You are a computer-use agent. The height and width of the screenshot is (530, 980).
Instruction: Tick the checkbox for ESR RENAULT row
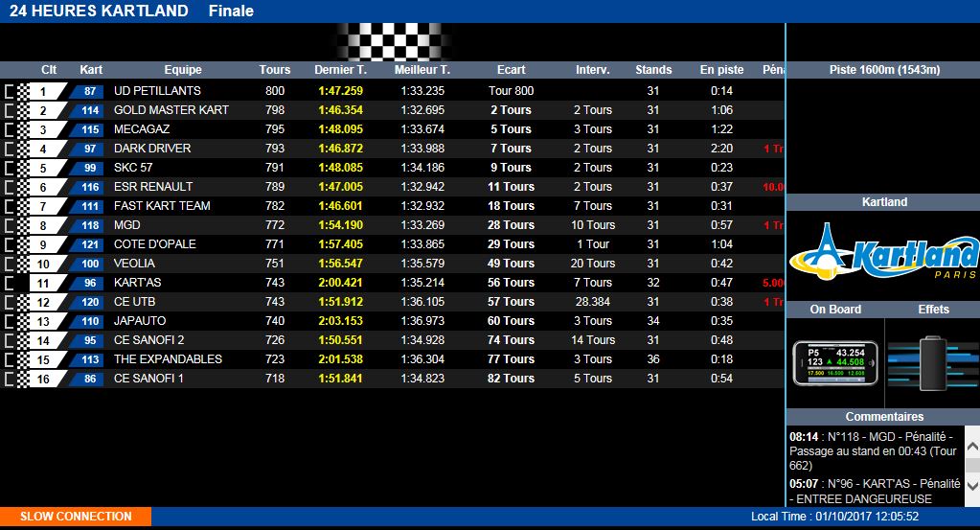10,187
